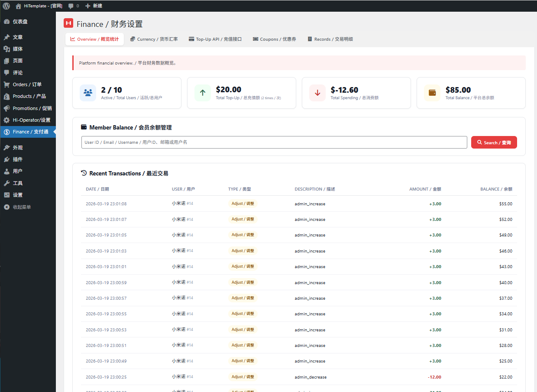The width and height of the screenshot is (537, 392).
Task: Switch to the Coupons / 优惠券 tab
Action: [x=274, y=39]
